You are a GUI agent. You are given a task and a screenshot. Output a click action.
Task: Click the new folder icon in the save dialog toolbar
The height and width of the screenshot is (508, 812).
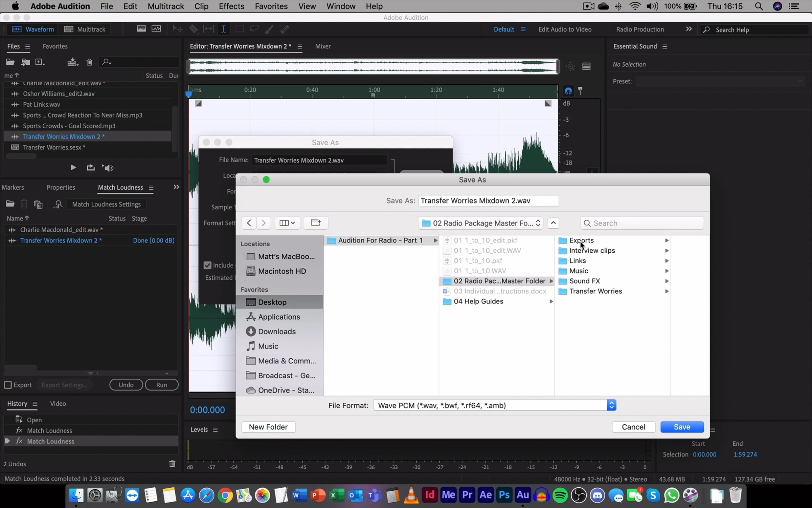click(315, 223)
